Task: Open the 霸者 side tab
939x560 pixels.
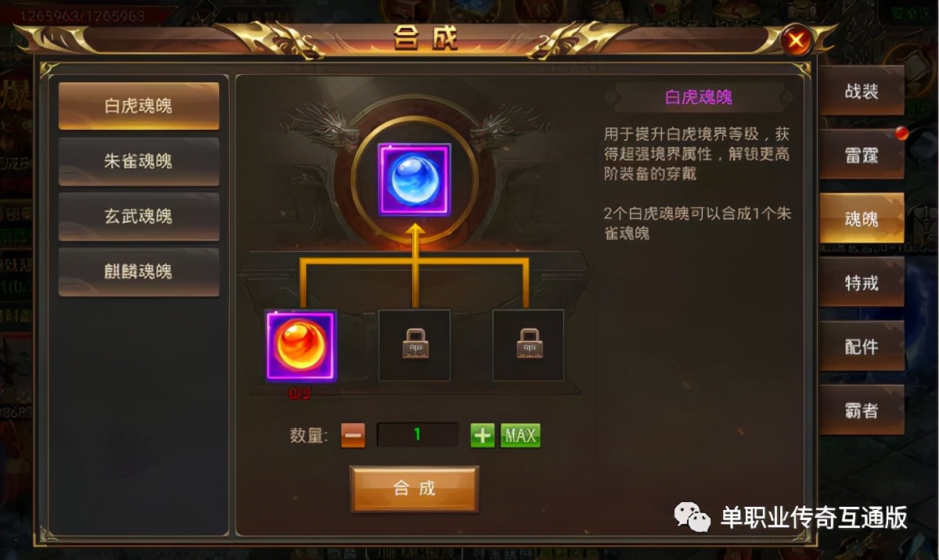Action: (x=862, y=411)
